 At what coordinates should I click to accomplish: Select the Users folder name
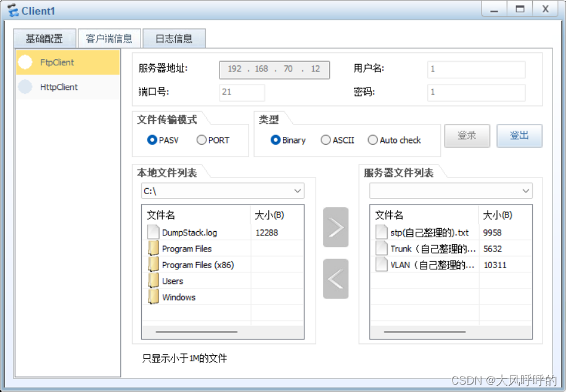click(x=173, y=281)
